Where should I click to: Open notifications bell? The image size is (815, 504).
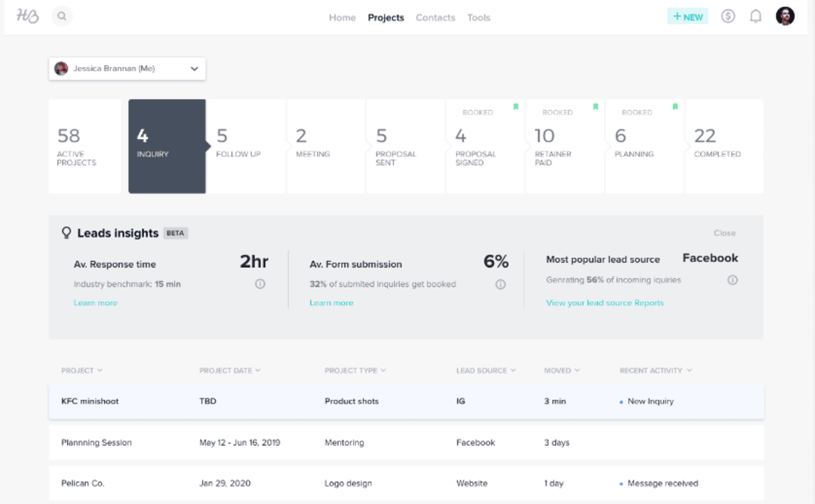(755, 15)
